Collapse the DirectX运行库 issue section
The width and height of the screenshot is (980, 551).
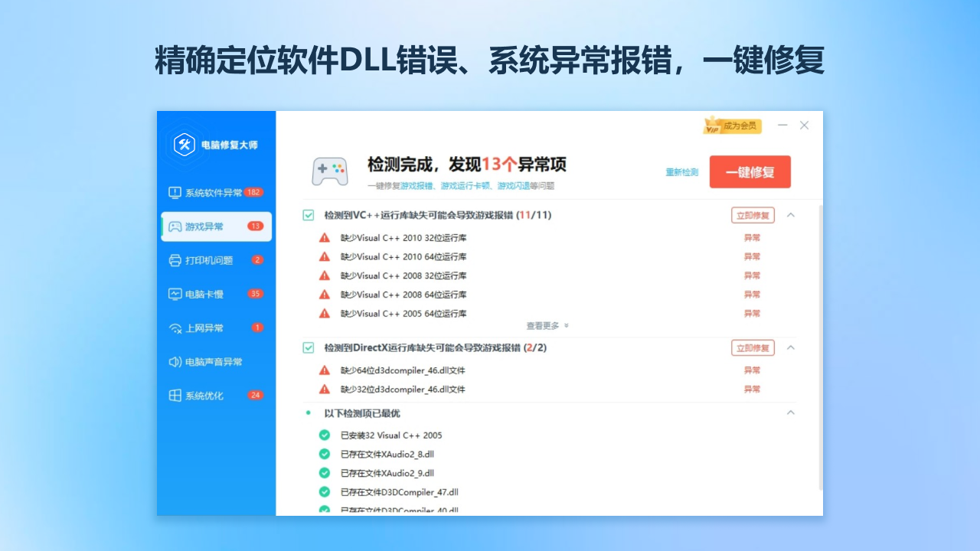point(791,348)
